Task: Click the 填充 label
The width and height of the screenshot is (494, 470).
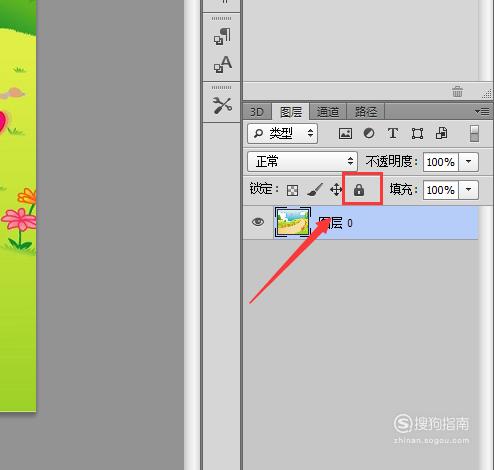Action: 404,190
